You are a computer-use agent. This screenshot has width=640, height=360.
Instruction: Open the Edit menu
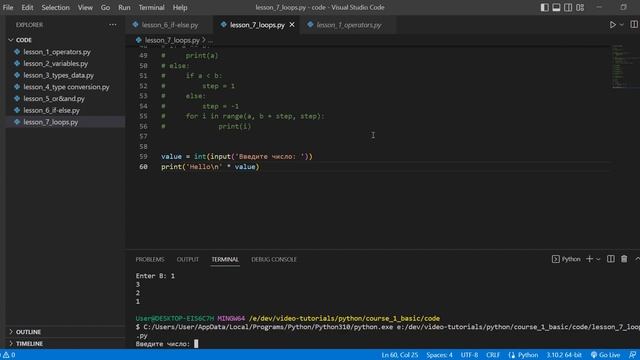[27, 7]
